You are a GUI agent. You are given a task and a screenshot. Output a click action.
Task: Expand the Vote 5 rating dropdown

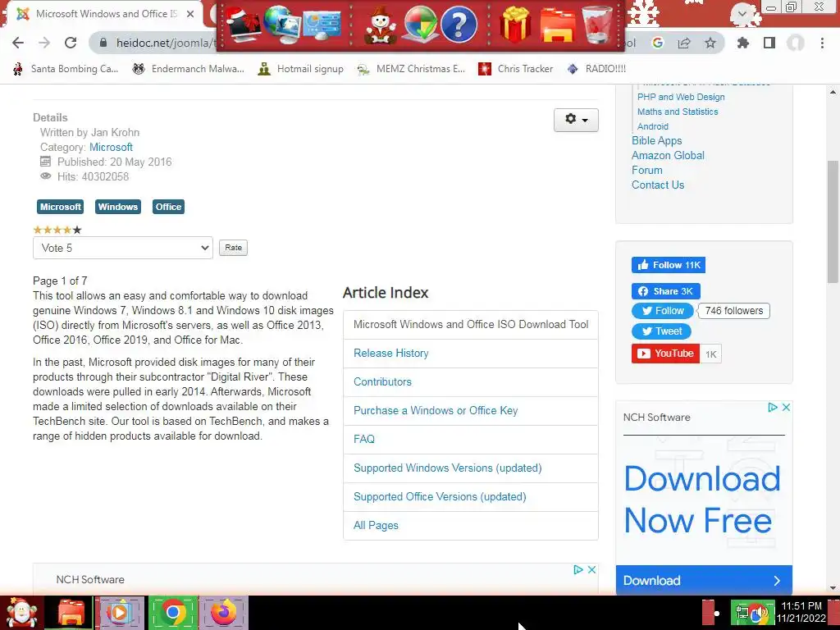point(123,248)
